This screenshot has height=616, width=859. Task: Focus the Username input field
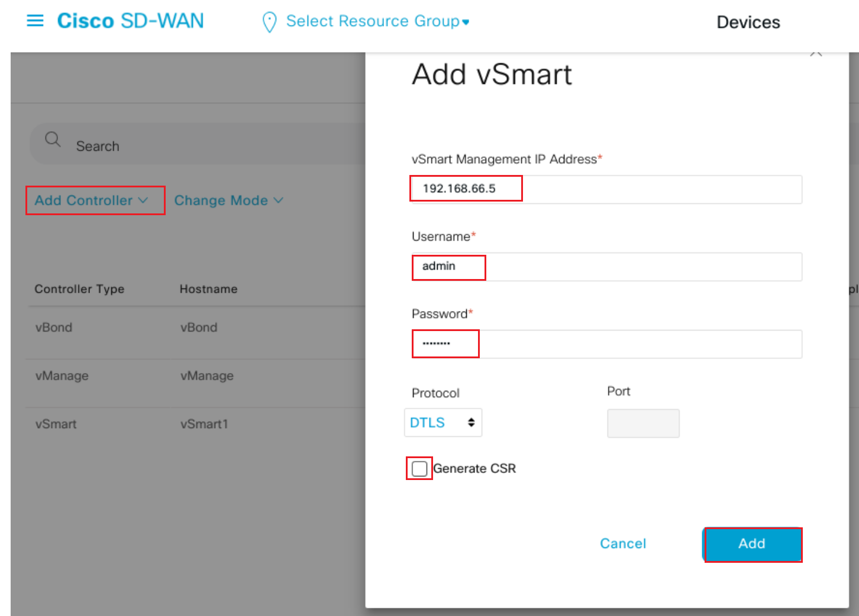coord(606,267)
